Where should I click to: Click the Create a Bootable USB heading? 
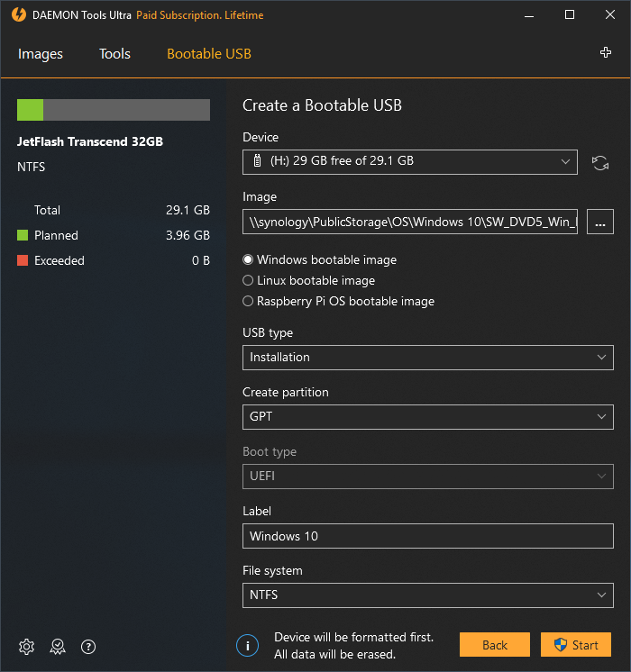pos(322,105)
